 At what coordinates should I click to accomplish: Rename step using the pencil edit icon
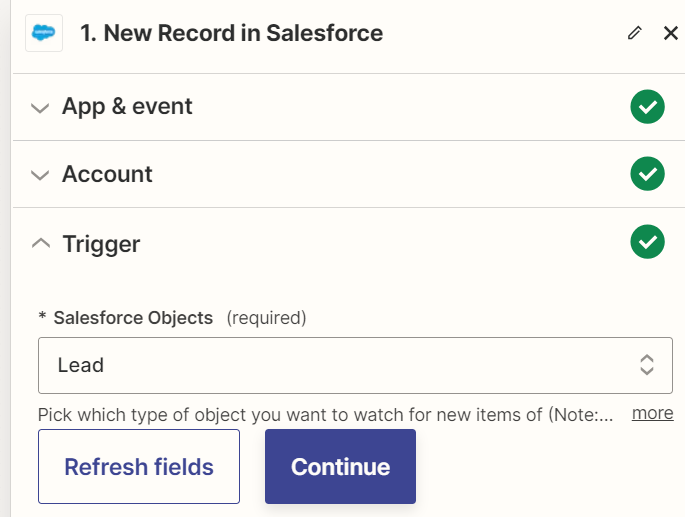[x=635, y=33]
